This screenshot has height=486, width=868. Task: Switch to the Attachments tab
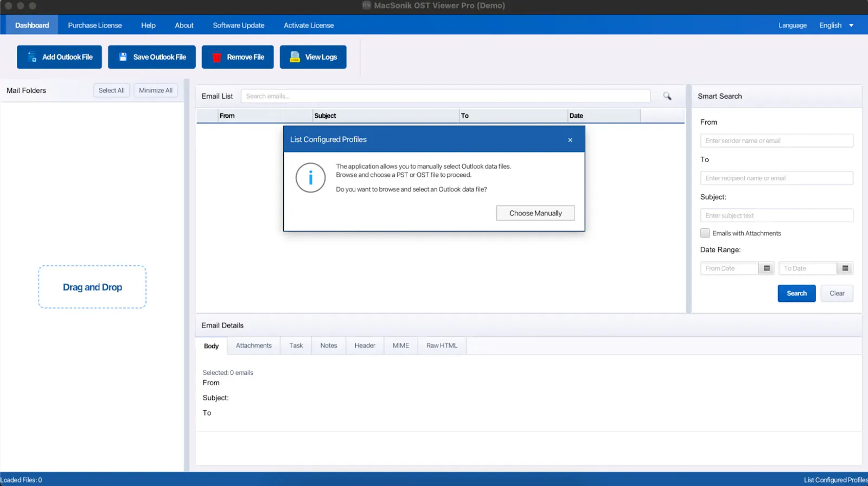254,346
